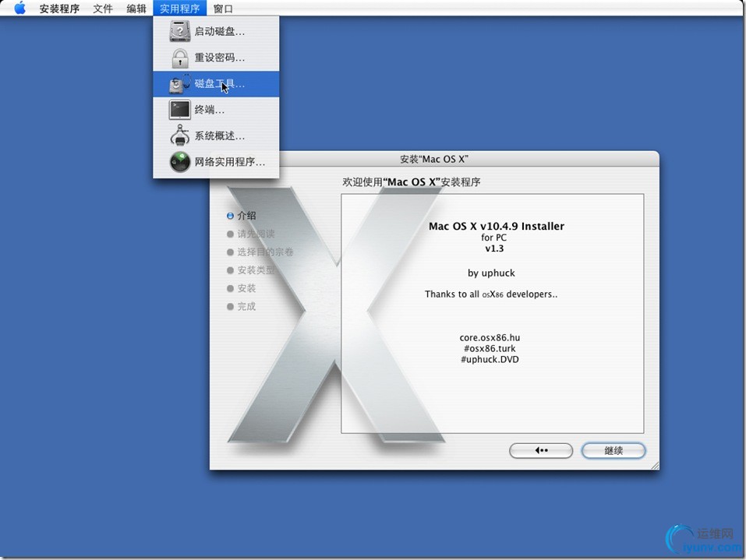Click the "#osx86.turk" text

click(x=490, y=348)
